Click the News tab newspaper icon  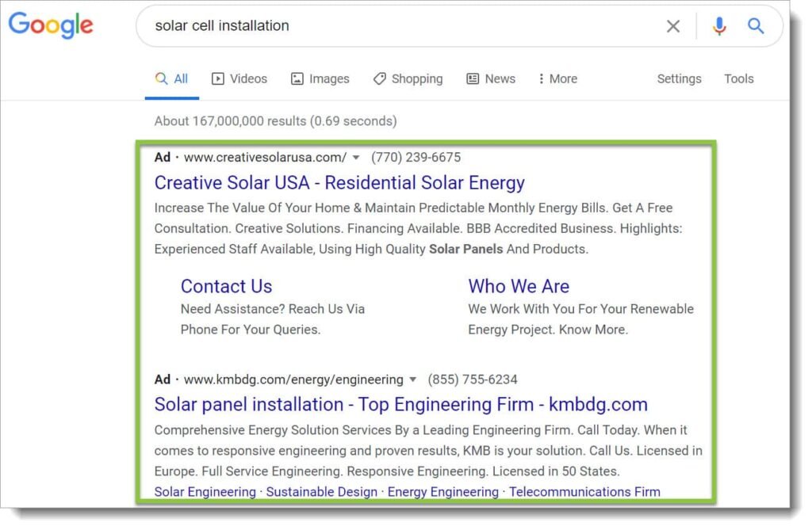pos(473,78)
